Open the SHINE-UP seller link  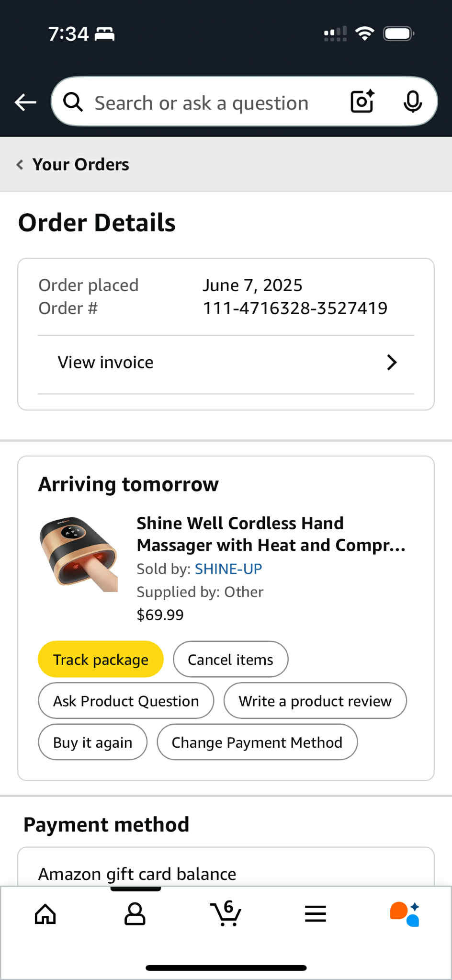[228, 569]
